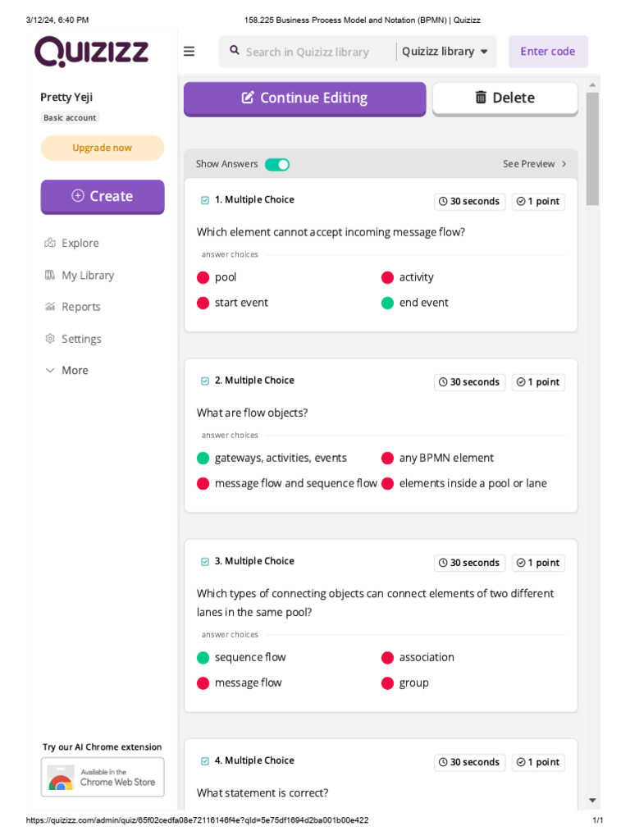The width and height of the screenshot is (630, 840).
Task: Expand the More sidebar section
Action: point(66,371)
